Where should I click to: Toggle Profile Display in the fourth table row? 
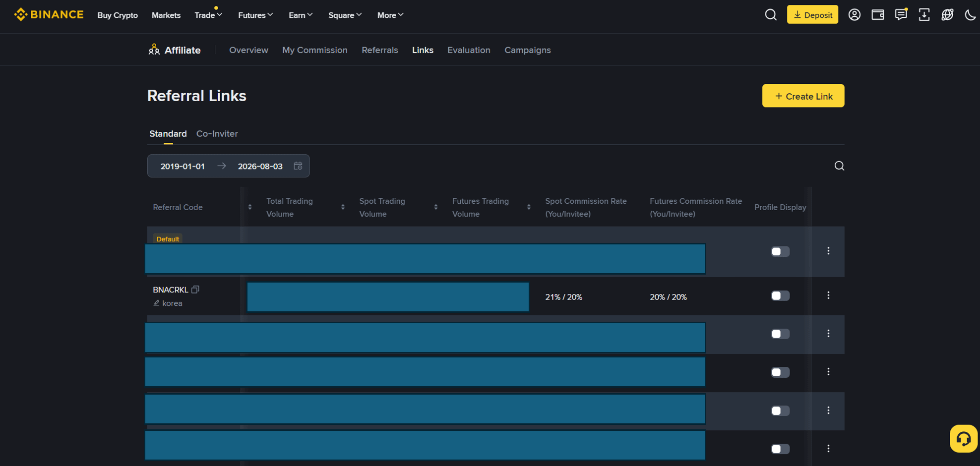(x=780, y=372)
